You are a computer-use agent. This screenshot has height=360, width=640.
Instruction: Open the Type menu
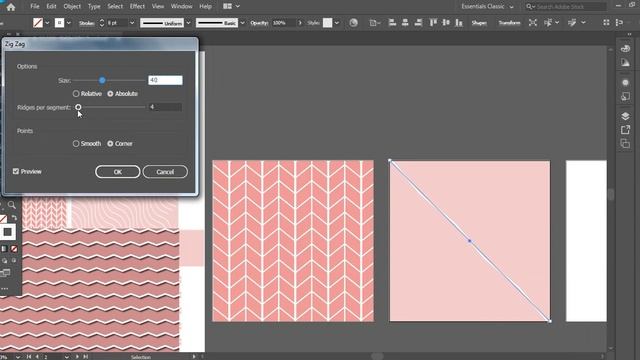tap(94, 7)
